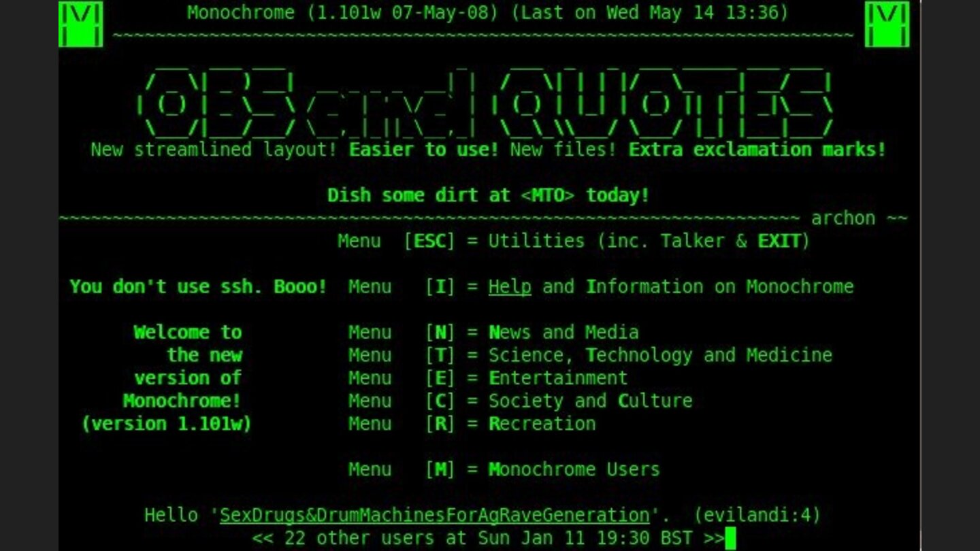Image resolution: width=980 pixels, height=551 pixels.
Task: Click the underlined SexDrugs&DrumMachinesForAgRaveGeneration name
Action: 435,515
